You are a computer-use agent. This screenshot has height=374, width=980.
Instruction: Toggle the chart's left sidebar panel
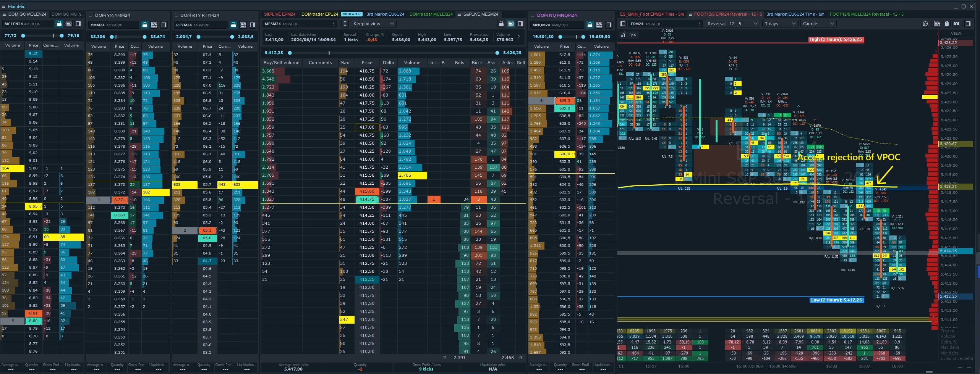pos(623,24)
